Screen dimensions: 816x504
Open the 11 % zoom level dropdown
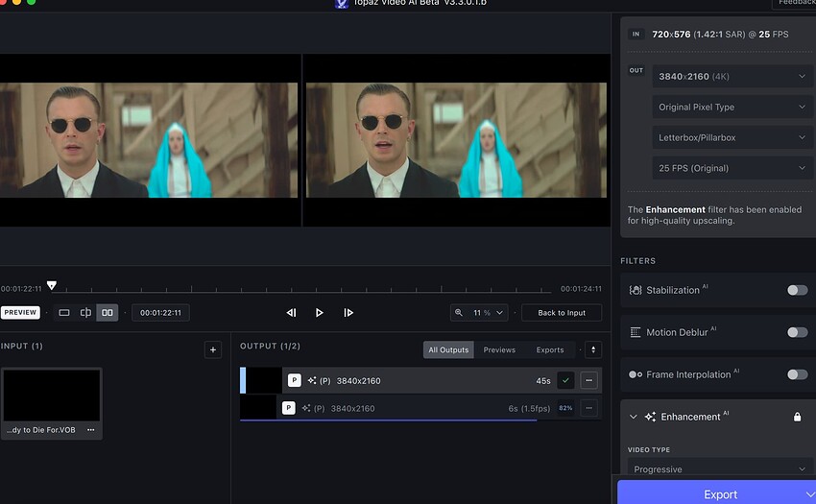pyautogui.click(x=488, y=313)
